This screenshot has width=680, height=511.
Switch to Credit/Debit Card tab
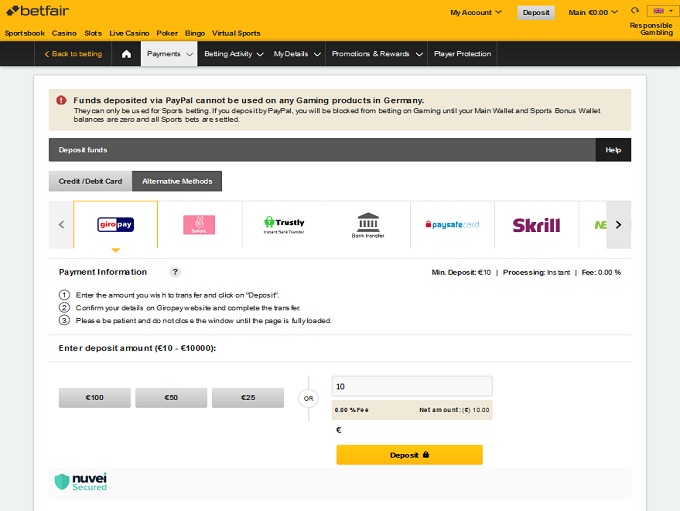[x=90, y=181]
